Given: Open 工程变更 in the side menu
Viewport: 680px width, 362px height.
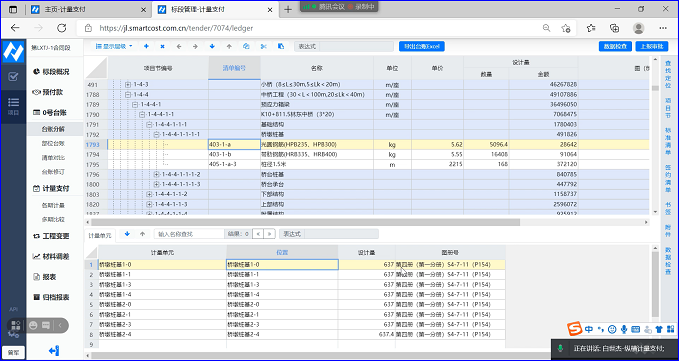Looking at the screenshot, I should pyautogui.click(x=51, y=236).
